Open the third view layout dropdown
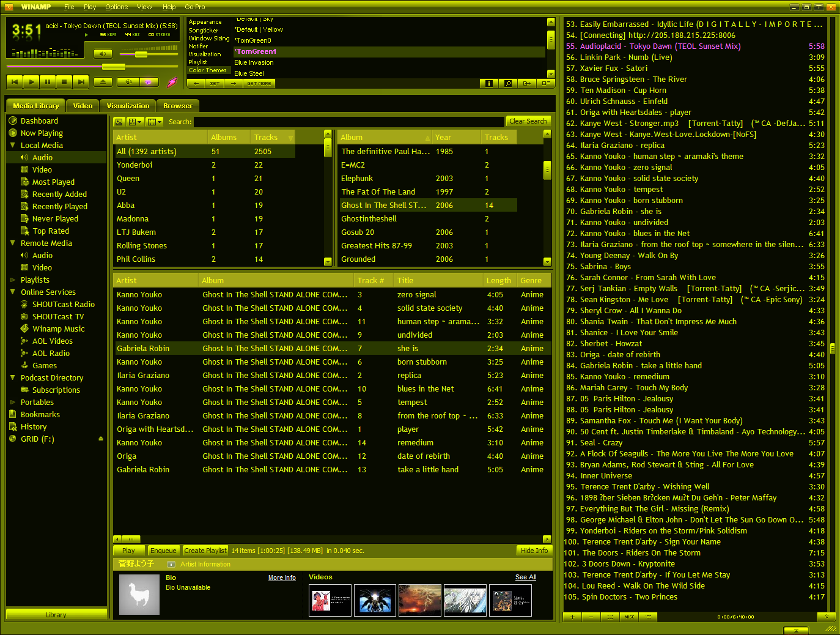Screen dimensions: 840x635 coord(155,122)
